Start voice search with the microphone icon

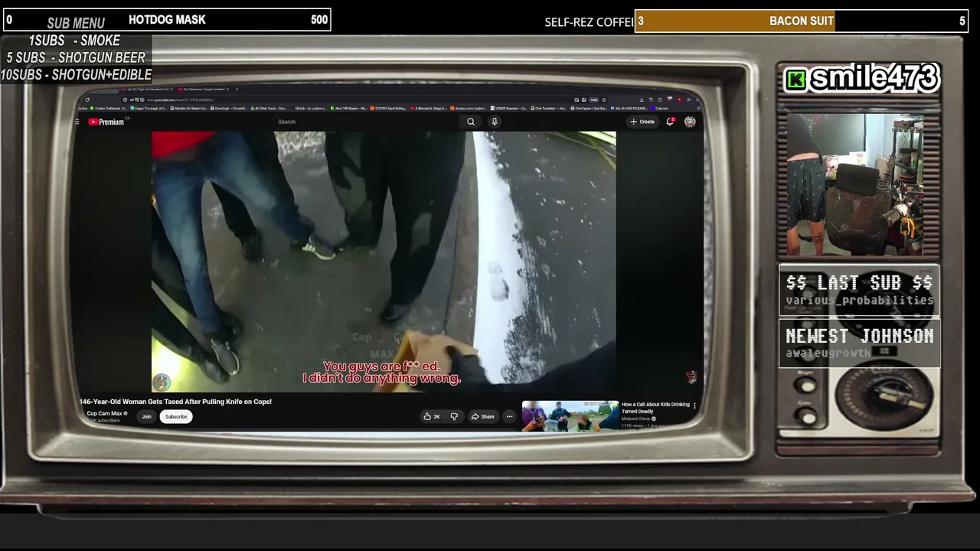tap(495, 122)
